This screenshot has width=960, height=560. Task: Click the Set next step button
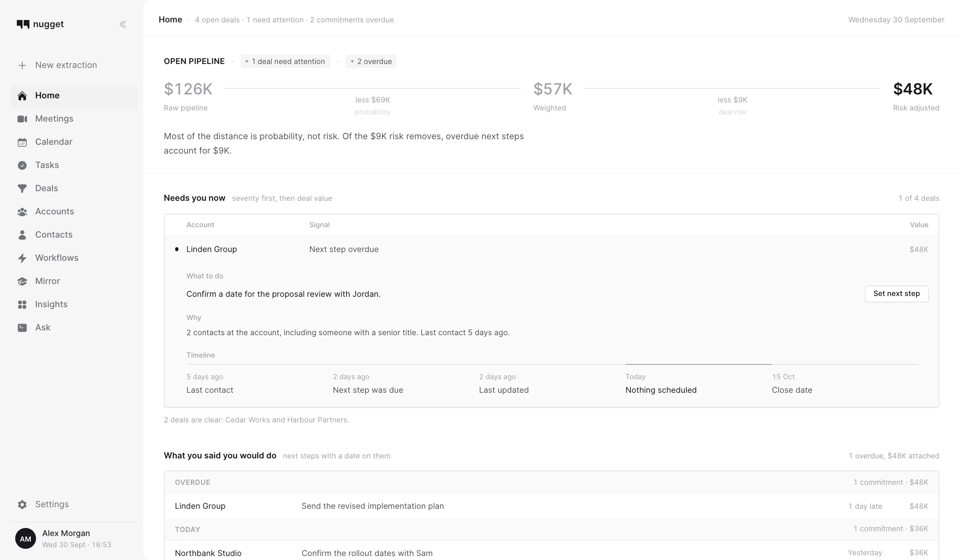[x=896, y=294]
